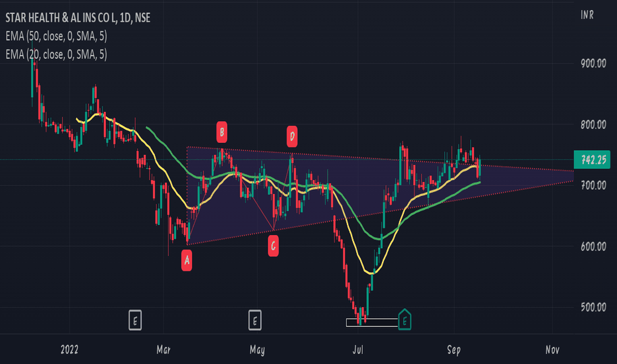Click the 700.00 price axis label
The width and height of the screenshot is (617, 364).
[x=593, y=185]
